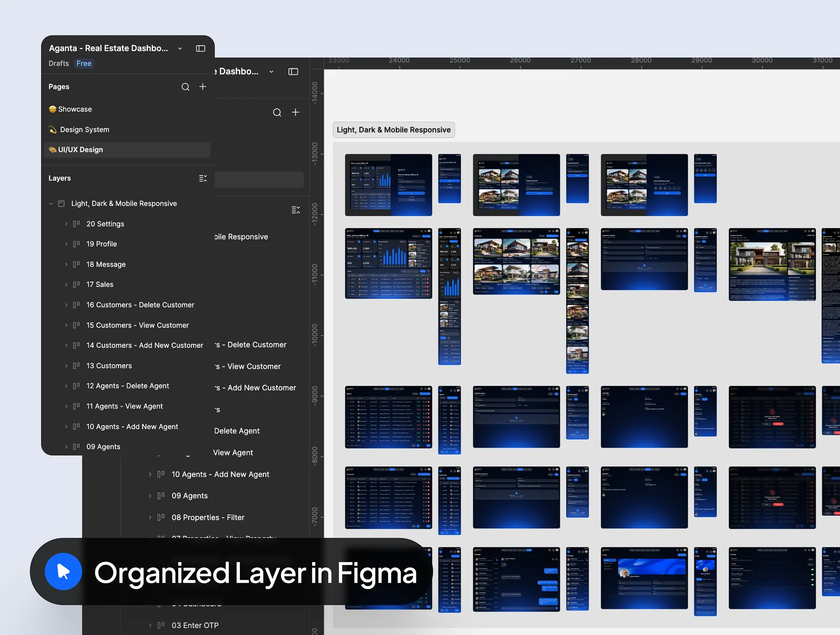Click Light, Dark & Mobile Responsive canvas label
840x635 pixels.
(394, 130)
